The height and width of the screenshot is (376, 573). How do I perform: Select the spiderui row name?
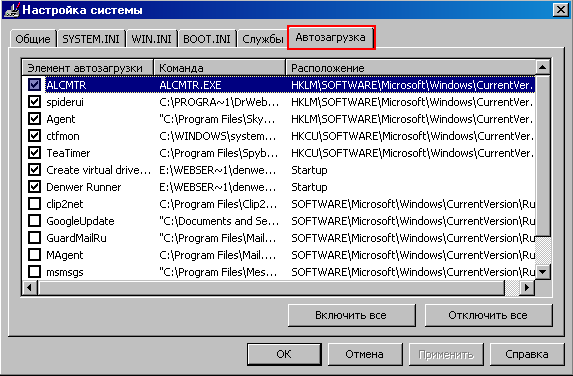[x=65, y=102]
